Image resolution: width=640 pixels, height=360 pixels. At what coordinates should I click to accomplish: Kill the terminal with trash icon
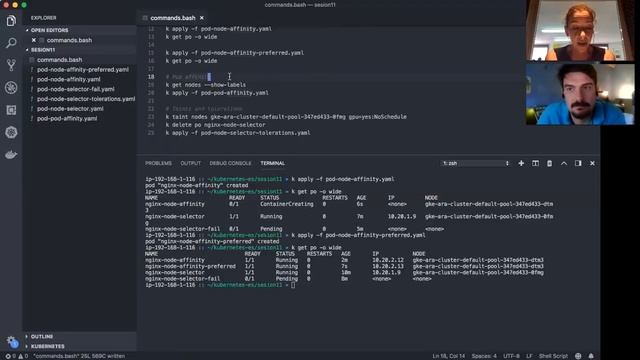549,163
